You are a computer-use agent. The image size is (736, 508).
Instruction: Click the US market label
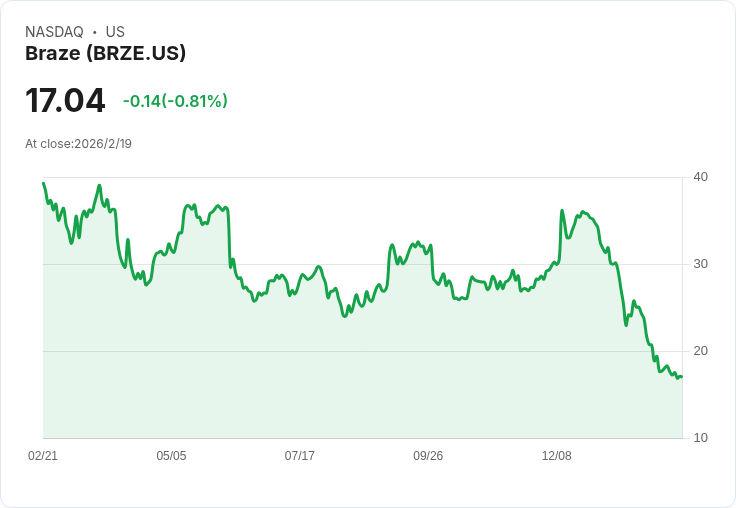[115, 32]
